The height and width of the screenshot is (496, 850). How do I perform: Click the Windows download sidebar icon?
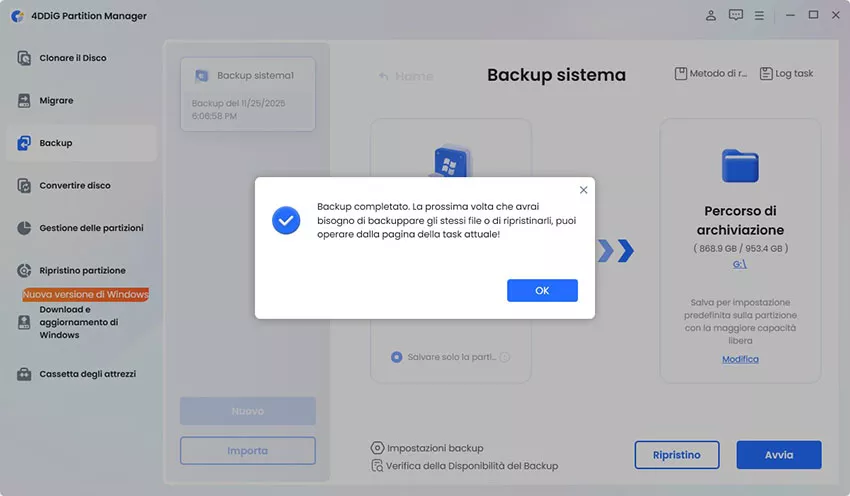tap(24, 323)
